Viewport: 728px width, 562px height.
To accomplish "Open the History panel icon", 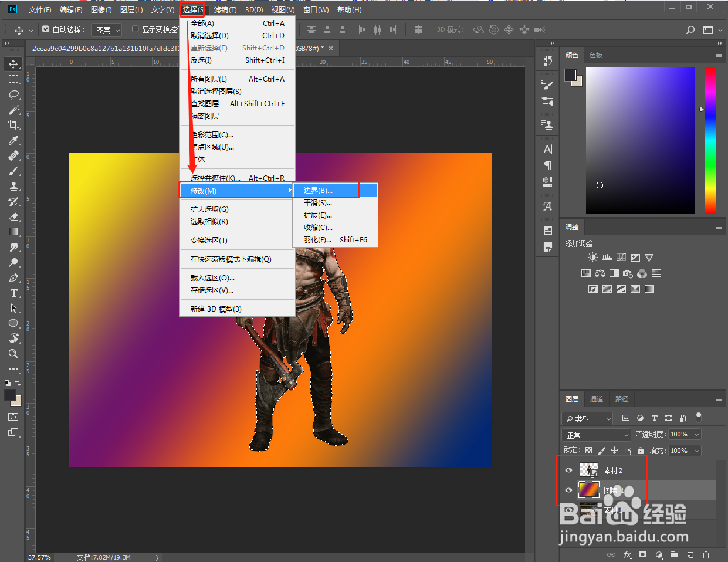I will pos(548,60).
